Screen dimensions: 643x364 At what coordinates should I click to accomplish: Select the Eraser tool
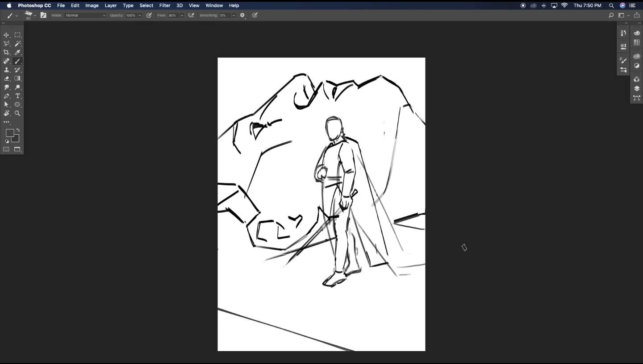click(7, 79)
